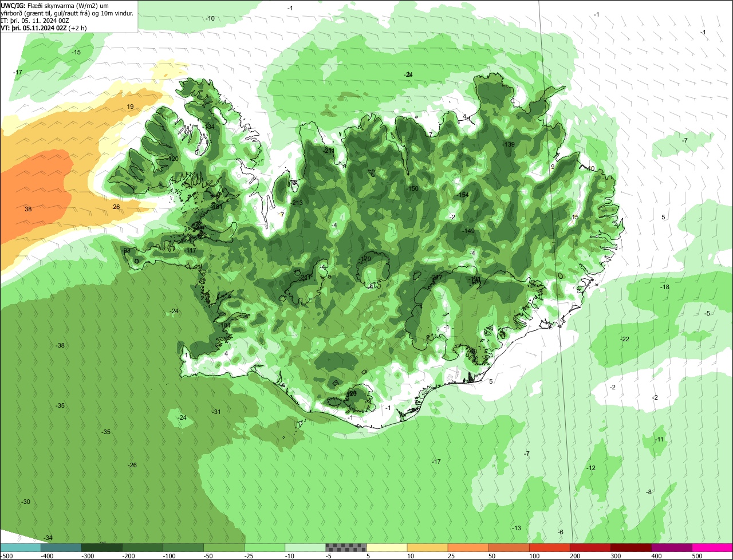Click the legend label '-500'
Screen dimensions: 733x560
coord(6,556)
